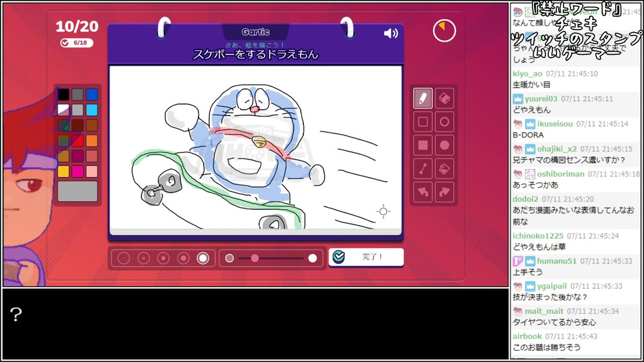Select the middle brush size
Screen dimensions: 644x362
(163, 258)
